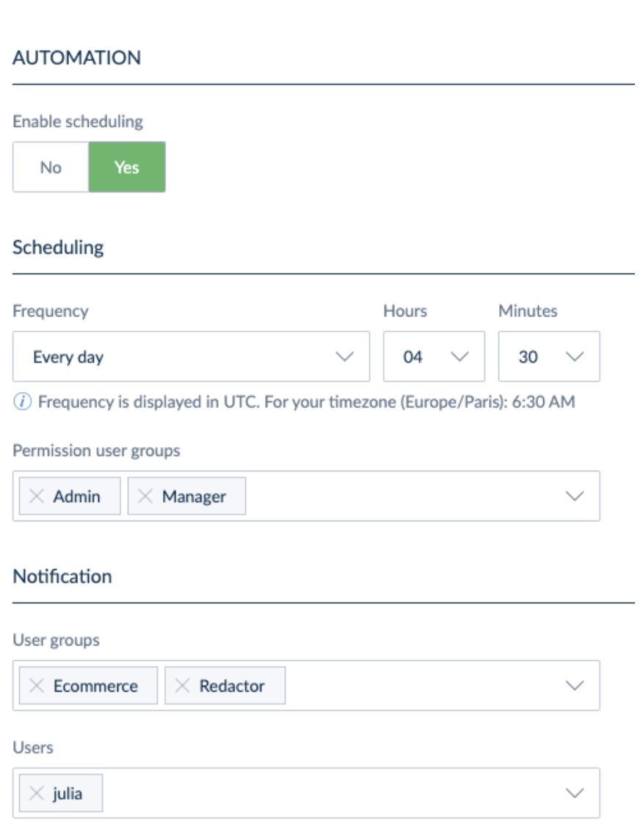The height and width of the screenshot is (840, 643).
Task: Click inside the Users field
Action: 330,794
